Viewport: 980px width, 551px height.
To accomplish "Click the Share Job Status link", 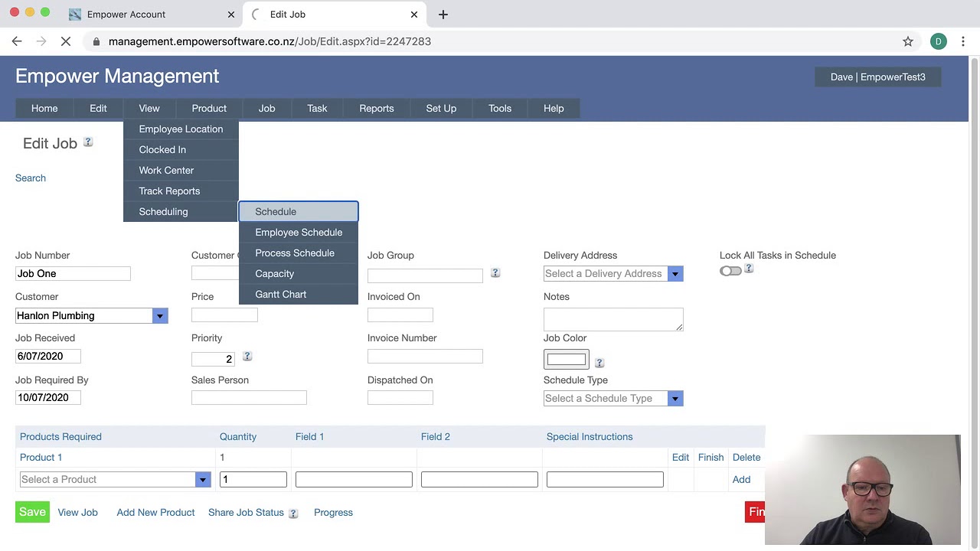I will pyautogui.click(x=246, y=513).
